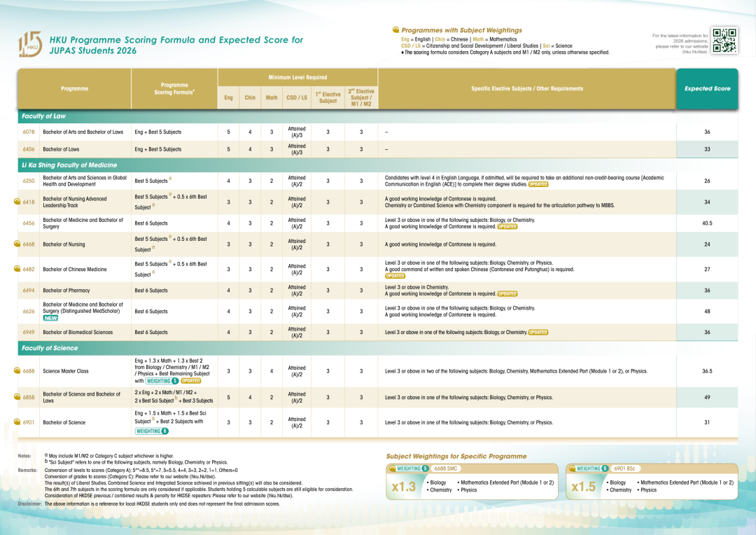Click the Subject Weightings for Specific Programme heading
Viewport: 756px width, 535px height.
pos(456,456)
